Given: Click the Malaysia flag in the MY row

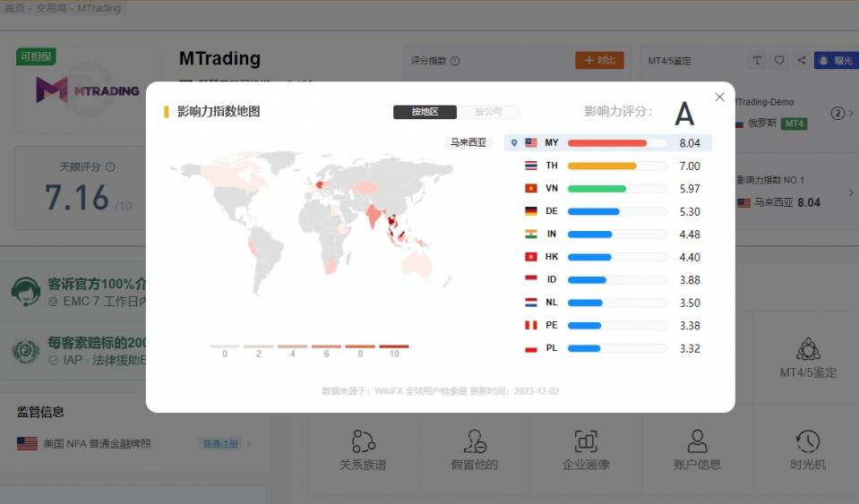Looking at the screenshot, I should coord(531,143).
